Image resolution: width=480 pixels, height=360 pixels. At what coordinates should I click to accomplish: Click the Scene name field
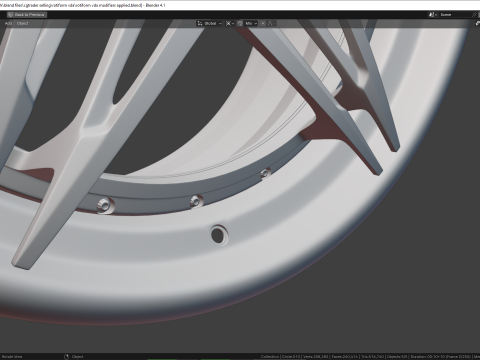(x=455, y=15)
